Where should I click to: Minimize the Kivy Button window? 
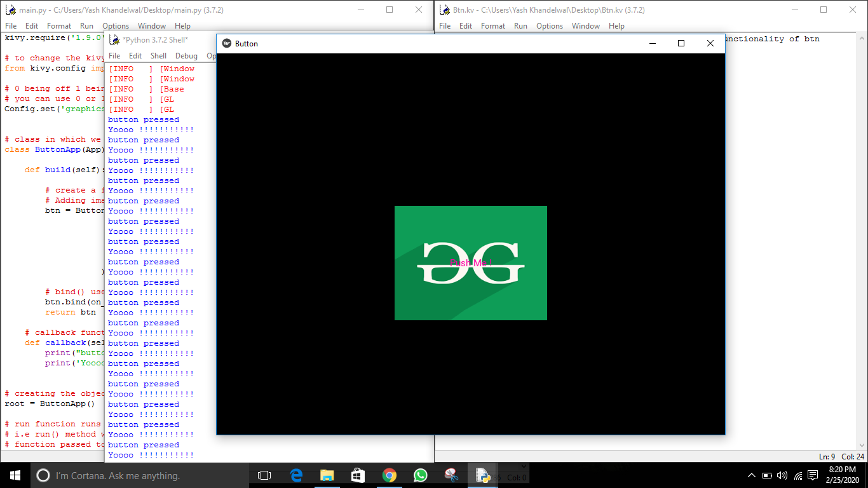652,43
